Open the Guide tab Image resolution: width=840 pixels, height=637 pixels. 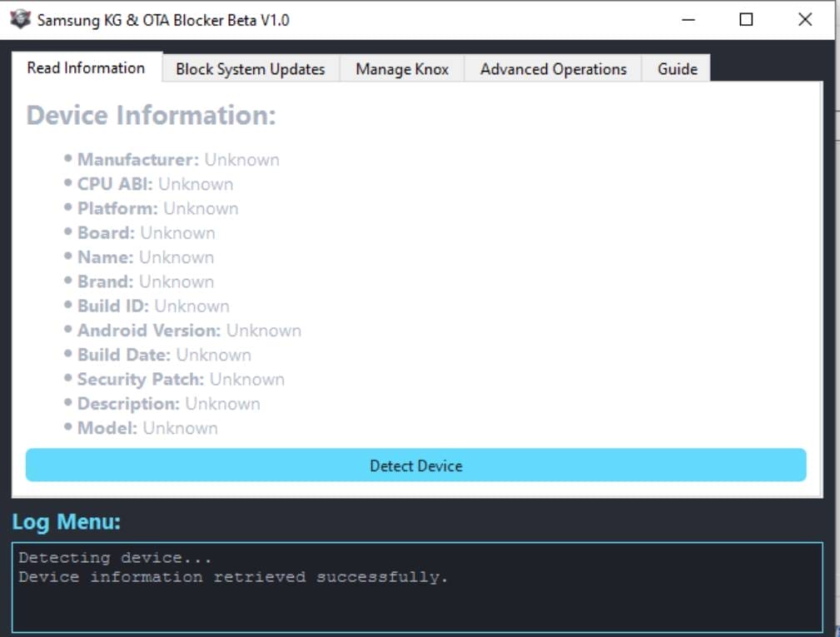[x=677, y=69]
